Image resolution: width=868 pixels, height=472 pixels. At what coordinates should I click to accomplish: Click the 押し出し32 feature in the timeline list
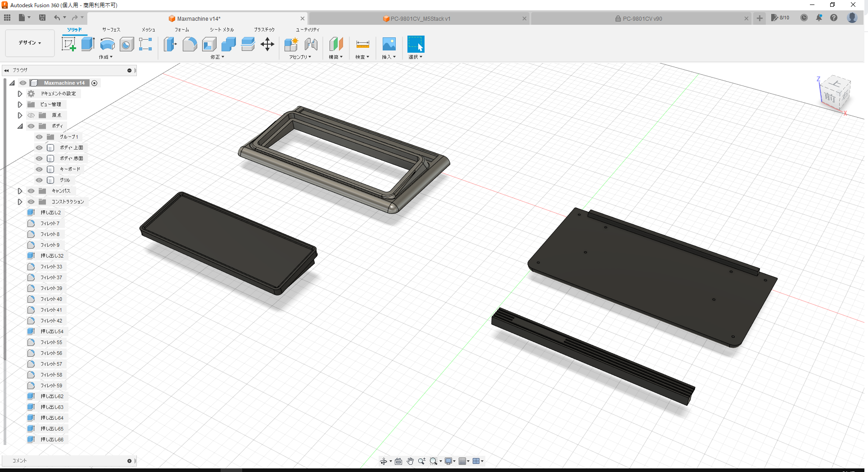tap(52, 256)
